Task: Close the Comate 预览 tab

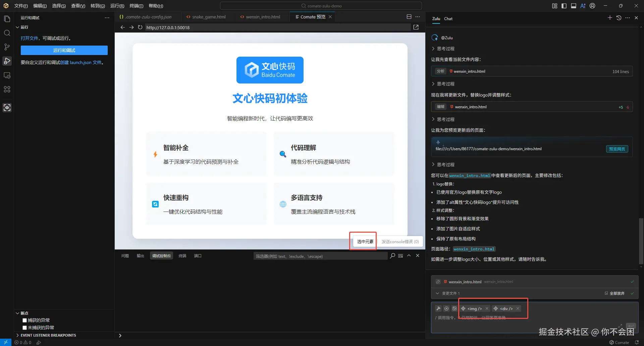Action: click(330, 17)
